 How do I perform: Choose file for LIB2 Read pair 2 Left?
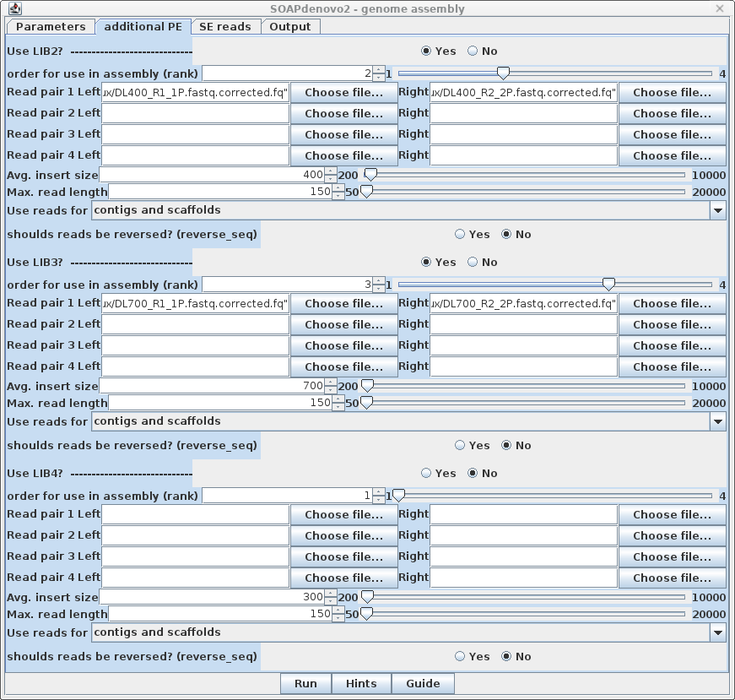click(x=343, y=113)
